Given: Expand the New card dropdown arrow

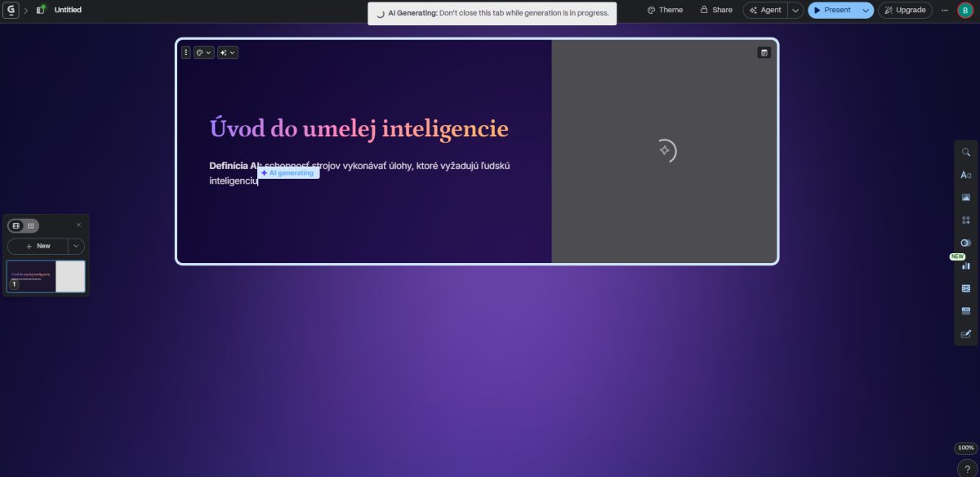Looking at the screenshot, I should (x=76, y=246).
